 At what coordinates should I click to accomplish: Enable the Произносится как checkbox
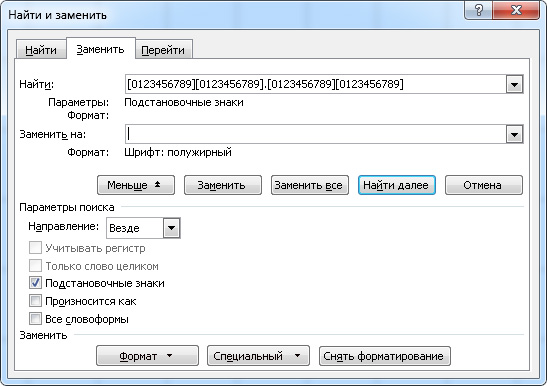click(x=35, y=301)
